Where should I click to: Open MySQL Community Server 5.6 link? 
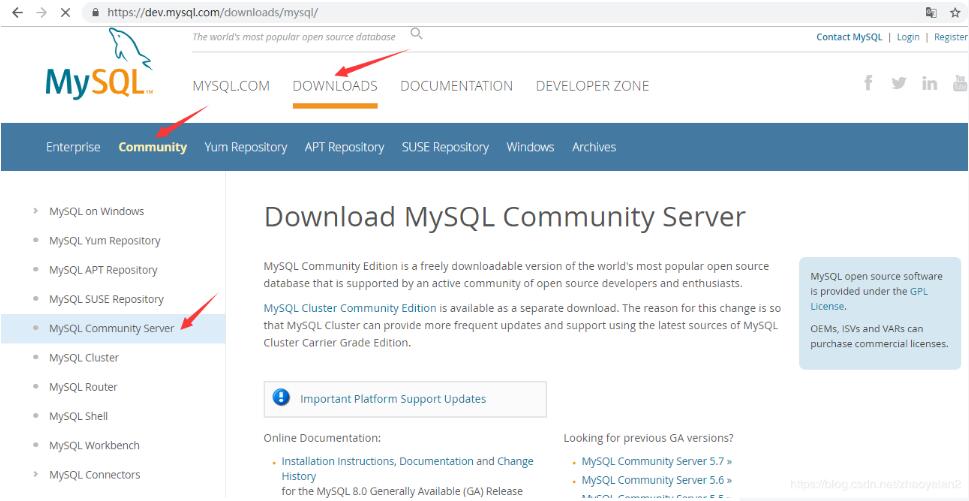(657, 480)
